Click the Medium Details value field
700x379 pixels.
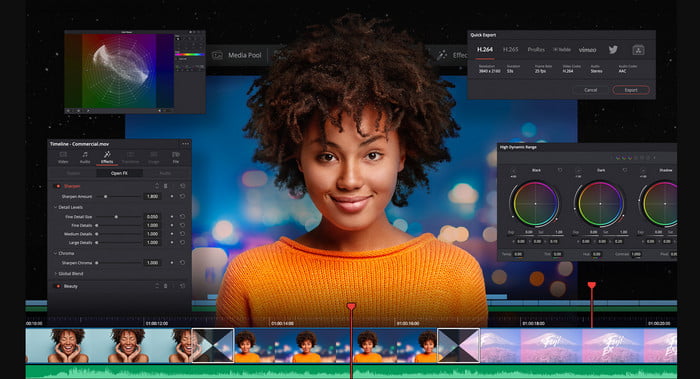click(x=152, y=234)
